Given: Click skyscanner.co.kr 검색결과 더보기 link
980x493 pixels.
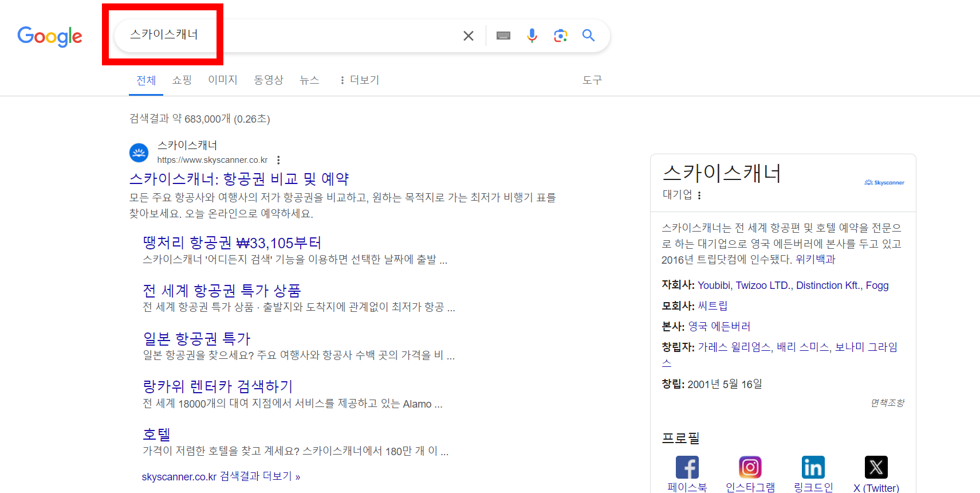Looking at the screenshot, I should click(221, 476).
